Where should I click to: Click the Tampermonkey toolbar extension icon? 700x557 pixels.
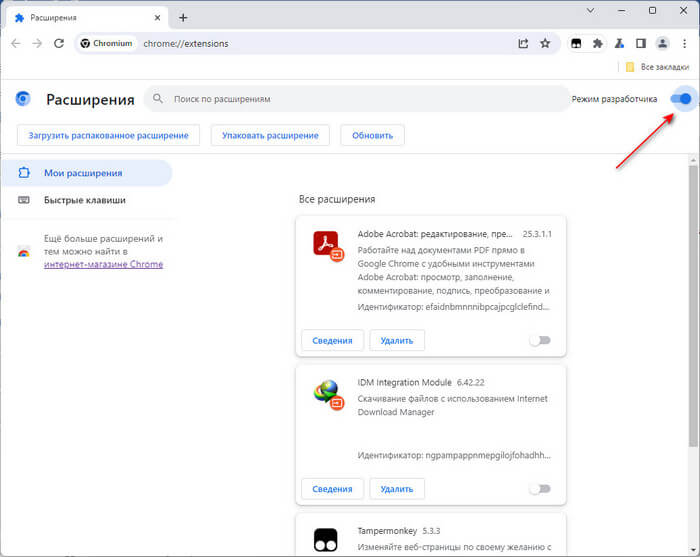point(577,43)
